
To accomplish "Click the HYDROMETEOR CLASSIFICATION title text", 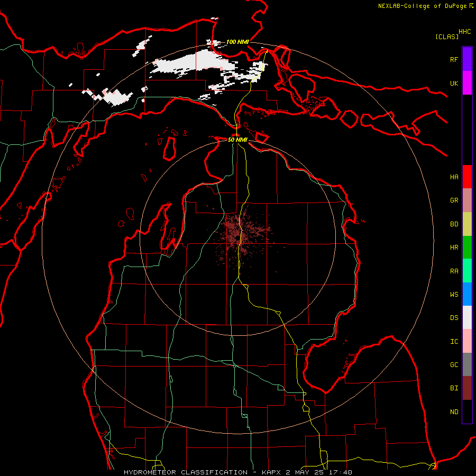I will click(x=186, y=472).
